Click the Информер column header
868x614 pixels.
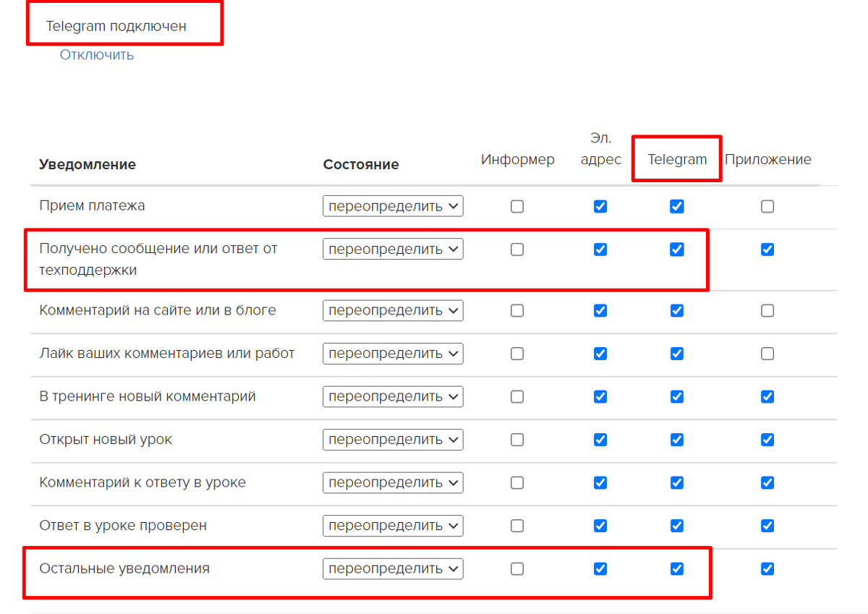518,160
